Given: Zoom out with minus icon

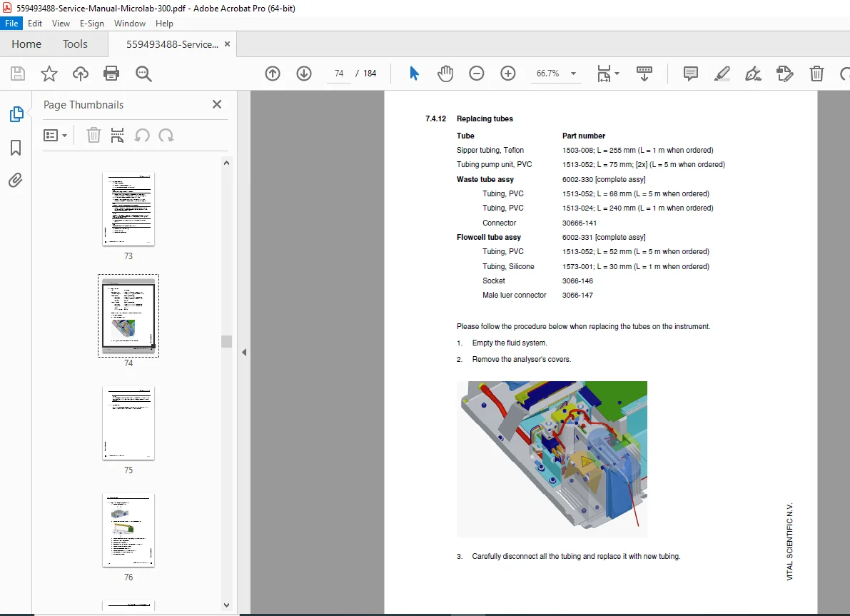Looking at the screenshot, I should (477, 74).
